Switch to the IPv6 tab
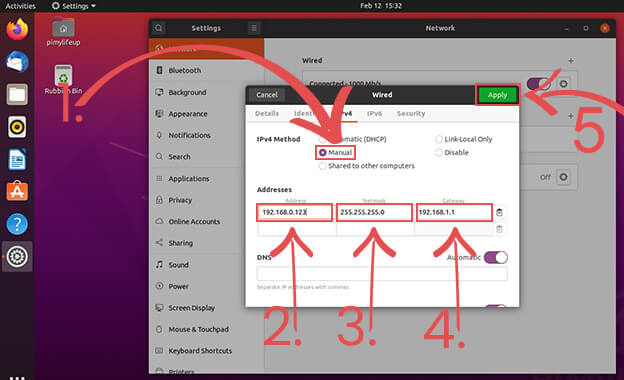This screenshot has width=624, height=380. [374, 113]
